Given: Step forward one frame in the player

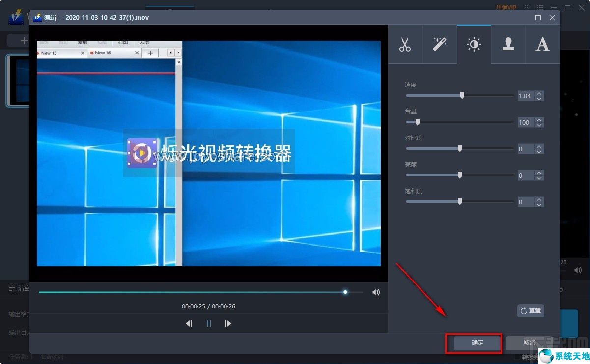Looking at the screenshot, I should [227, 323].
